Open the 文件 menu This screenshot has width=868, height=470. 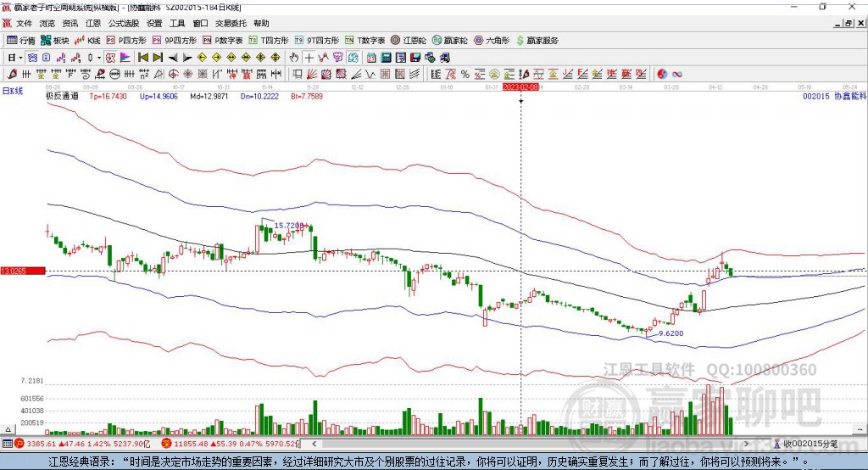(x=24, y=23)
